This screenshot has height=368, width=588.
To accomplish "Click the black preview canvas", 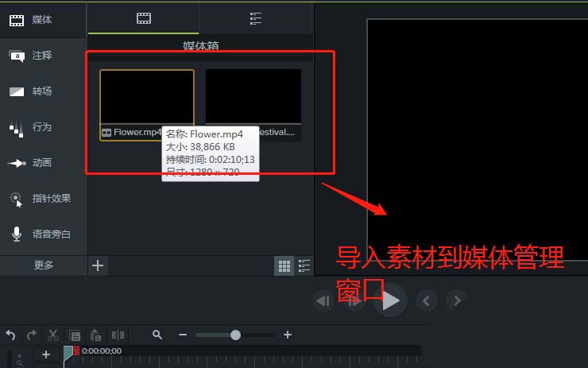I will coord(478,140).
